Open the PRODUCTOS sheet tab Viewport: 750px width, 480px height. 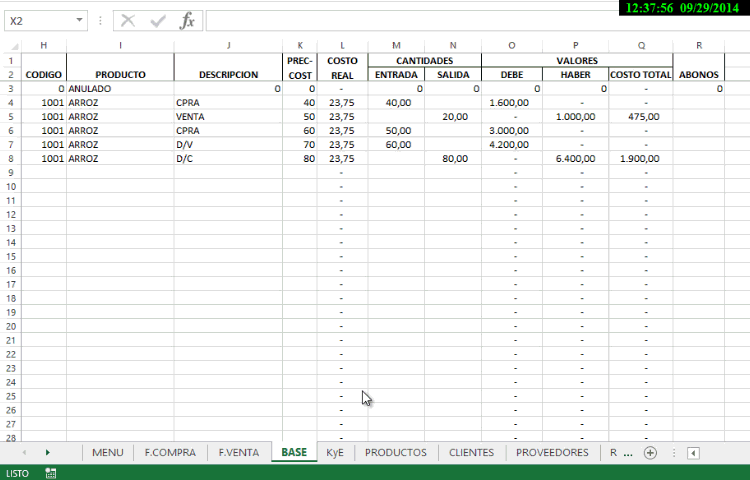pyautogui.click(x=396, y=452)
